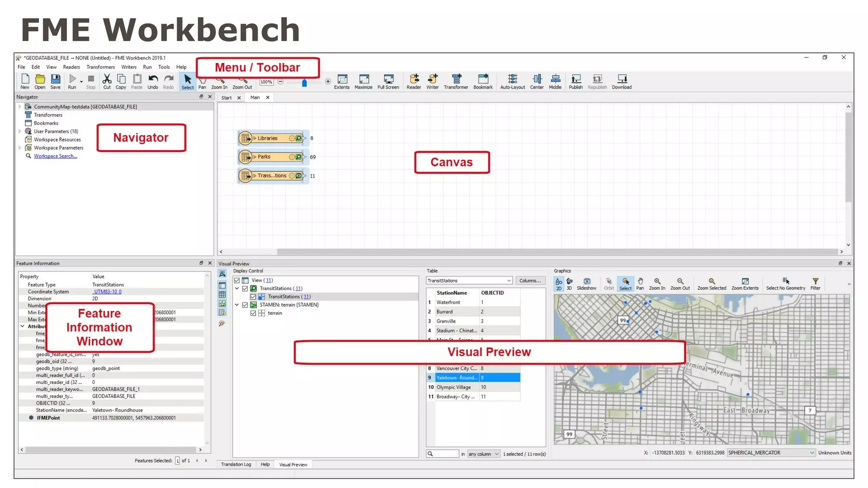Image resolution: width=868 pixels, height=488 pixels.
Task: Switch to the Translation Log tab
Action: tap(236, 465)
